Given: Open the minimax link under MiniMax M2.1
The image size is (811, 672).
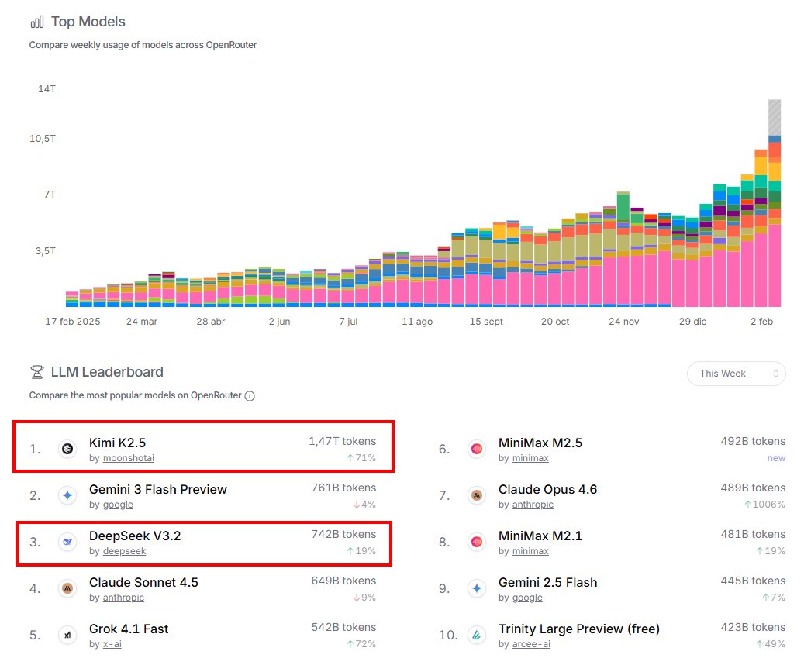Looking at the screenshot, I should [x=530, y=551].
